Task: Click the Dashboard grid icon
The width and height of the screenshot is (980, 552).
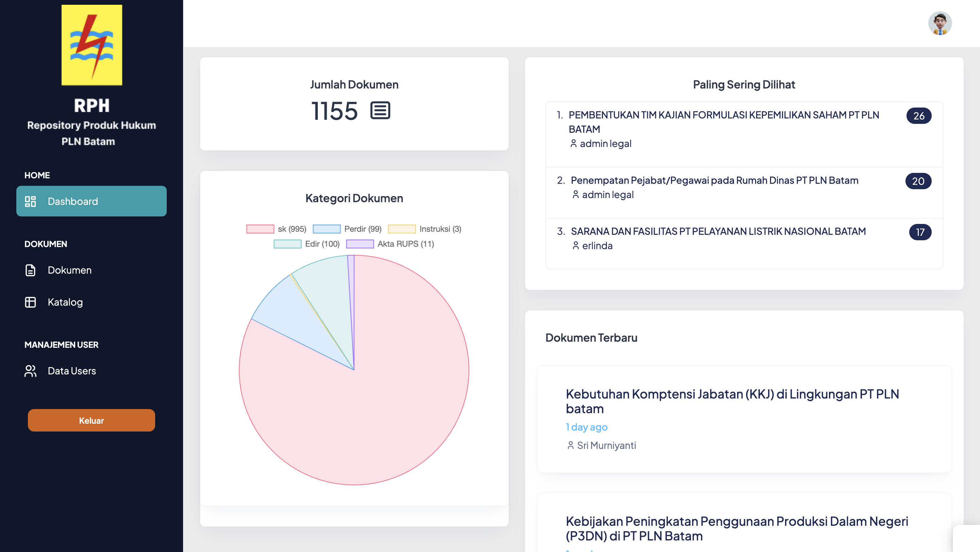Action: coord(30,201)
